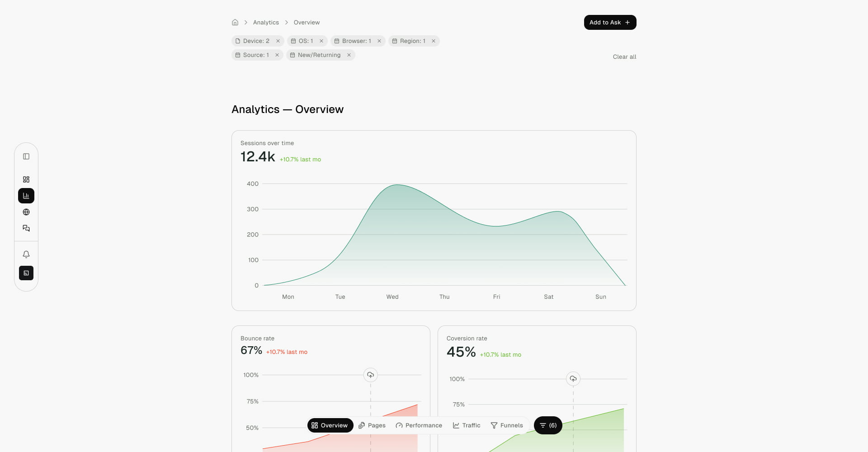Expand the Region: 1 filter chip
The height and width of the screenshot is (452, 868).
click(409, 41)
